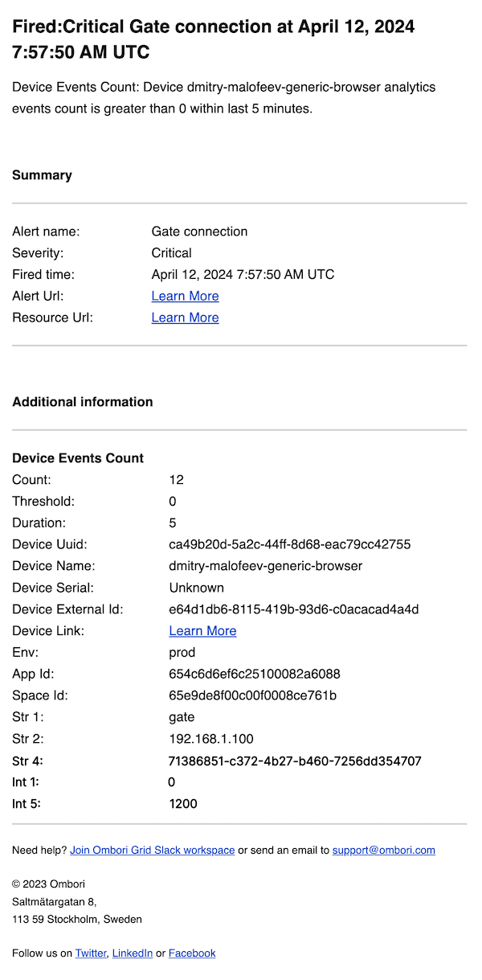The width and height of the screenshot is (482, 980).
Task: Click the support@ombori.com email link
Action: (x=383, y=850)
